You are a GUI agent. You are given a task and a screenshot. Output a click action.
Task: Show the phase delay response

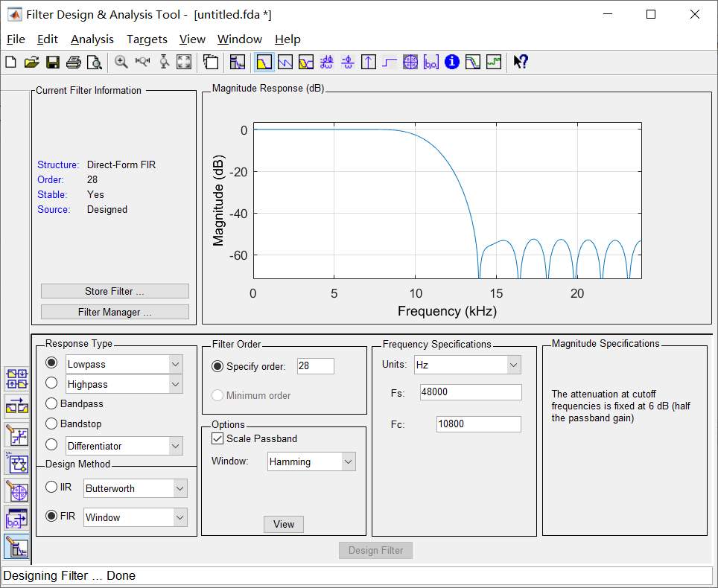(348, 62)
